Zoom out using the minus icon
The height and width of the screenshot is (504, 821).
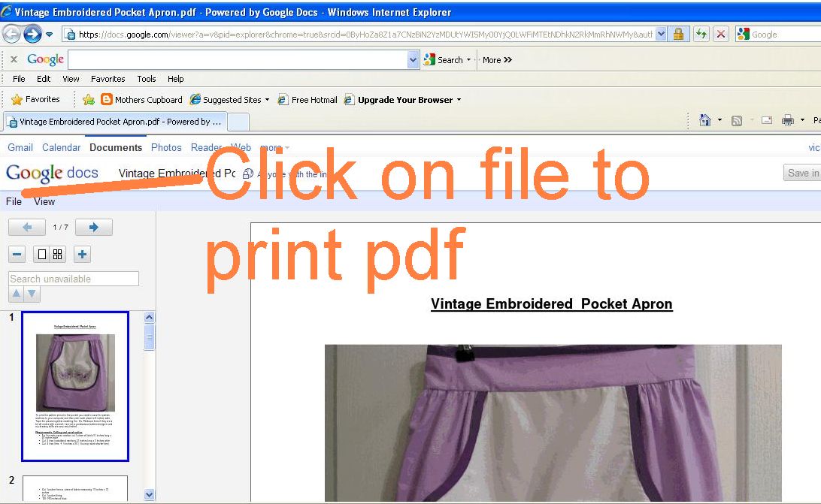pyautogui.click(x=15, y=254)
